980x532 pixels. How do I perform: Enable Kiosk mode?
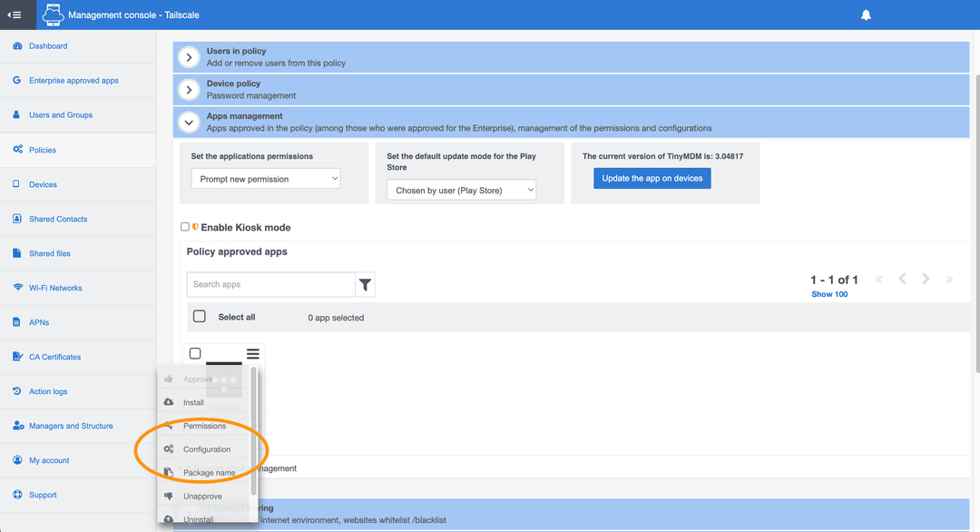pyautogui.click(x=185, y=226)
